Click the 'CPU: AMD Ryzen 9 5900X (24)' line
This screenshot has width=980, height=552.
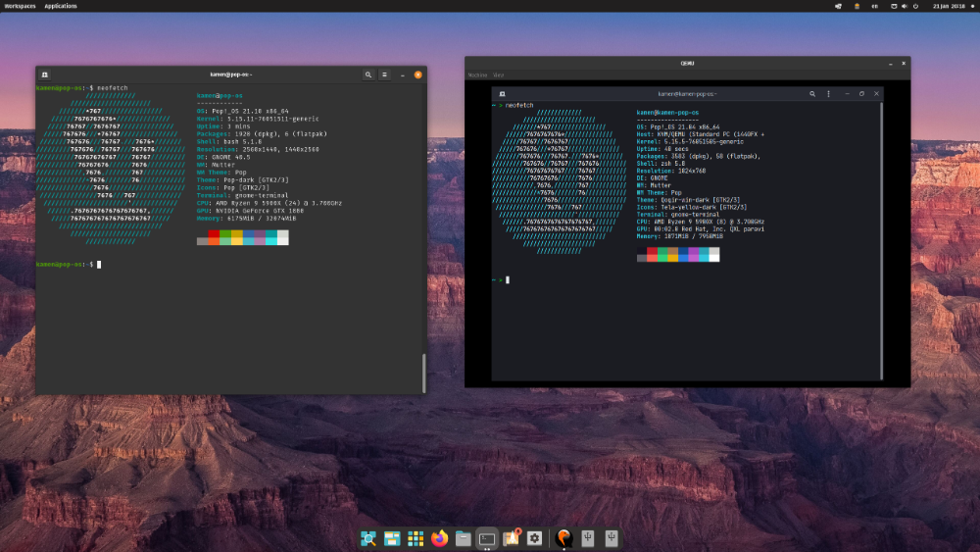point(269,203)
